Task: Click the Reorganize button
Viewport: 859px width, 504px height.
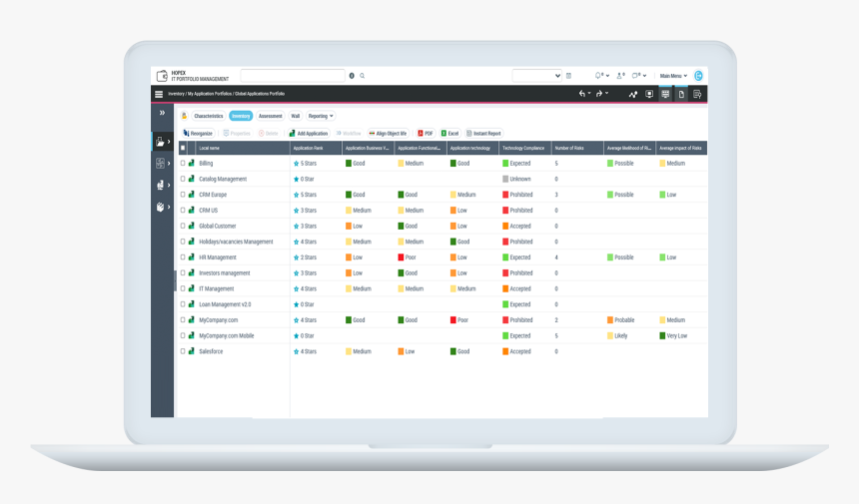Action: point(198,133)
